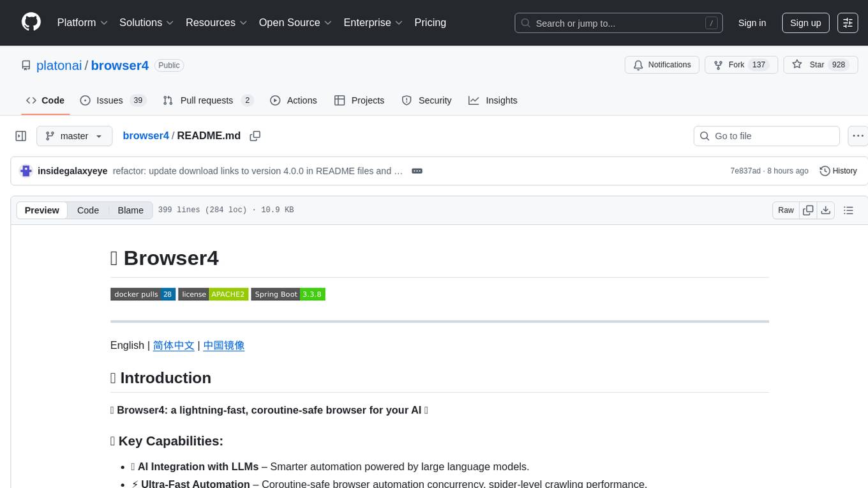Expand the Resources menu

(216, 22)
